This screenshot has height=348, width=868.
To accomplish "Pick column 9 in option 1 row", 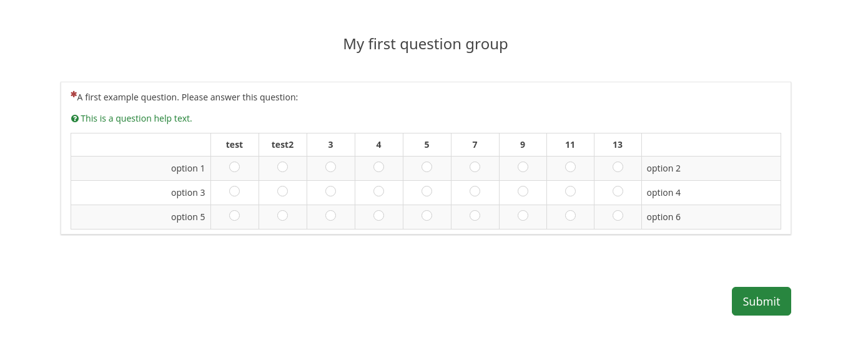I will [523, 167].
